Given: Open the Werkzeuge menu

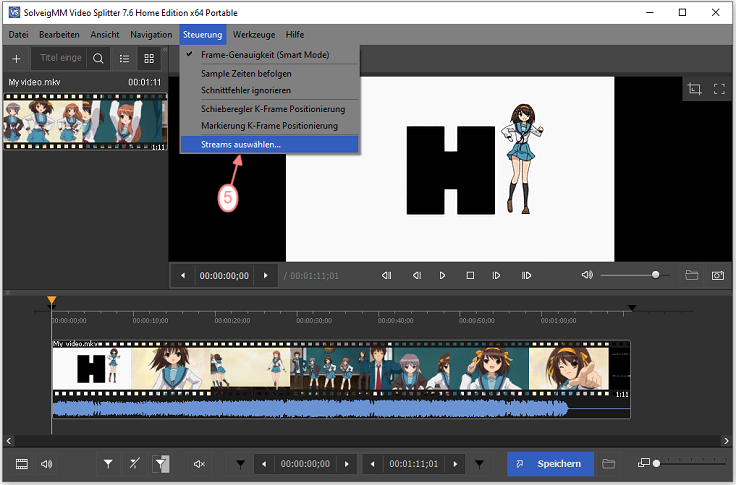Looking at the screenshot, I should 254,35.
